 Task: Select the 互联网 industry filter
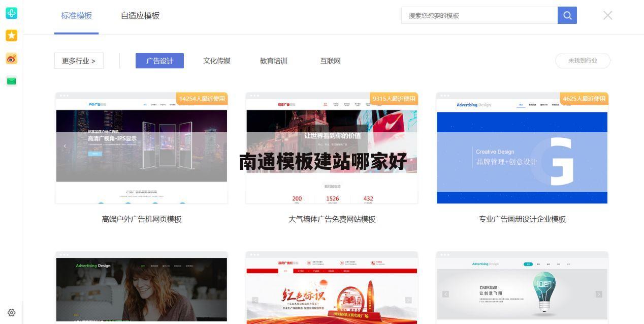click(x=330, y=61)
